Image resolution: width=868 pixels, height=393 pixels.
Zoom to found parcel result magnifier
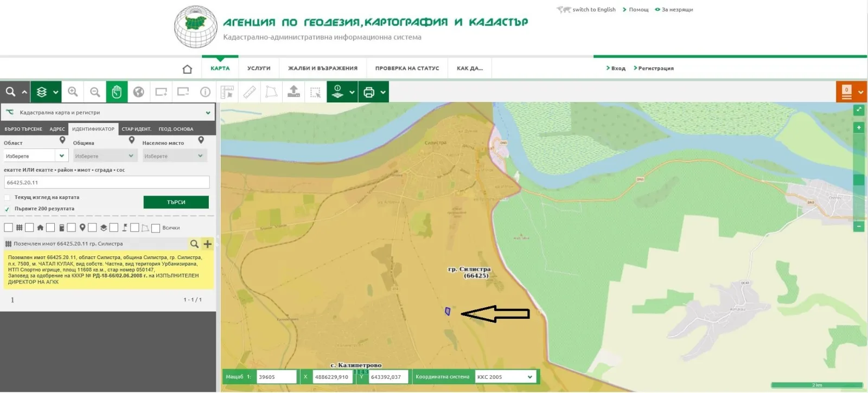194,244
